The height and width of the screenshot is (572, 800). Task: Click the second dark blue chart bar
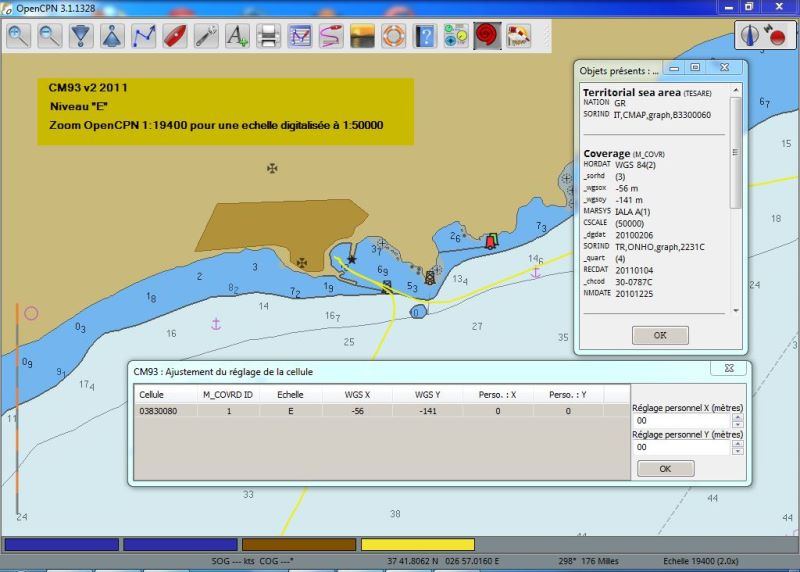pyautogui.click(x=181, y=544)
